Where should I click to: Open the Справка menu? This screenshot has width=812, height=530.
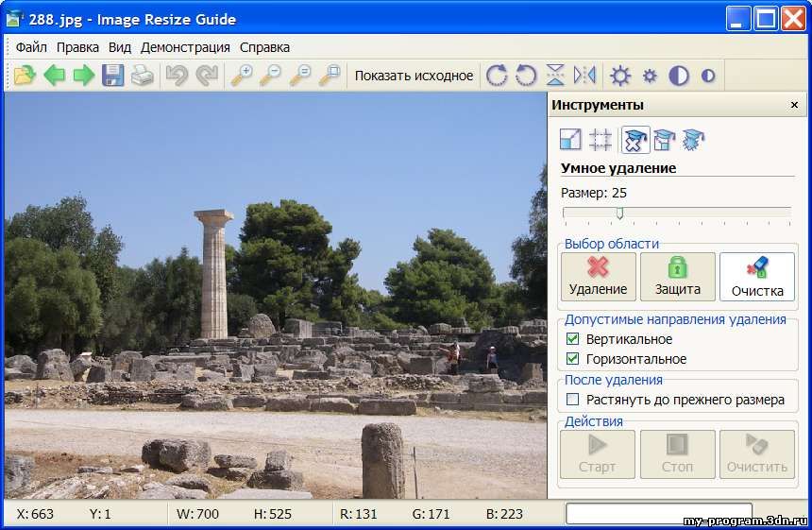(x=264, y=47)
